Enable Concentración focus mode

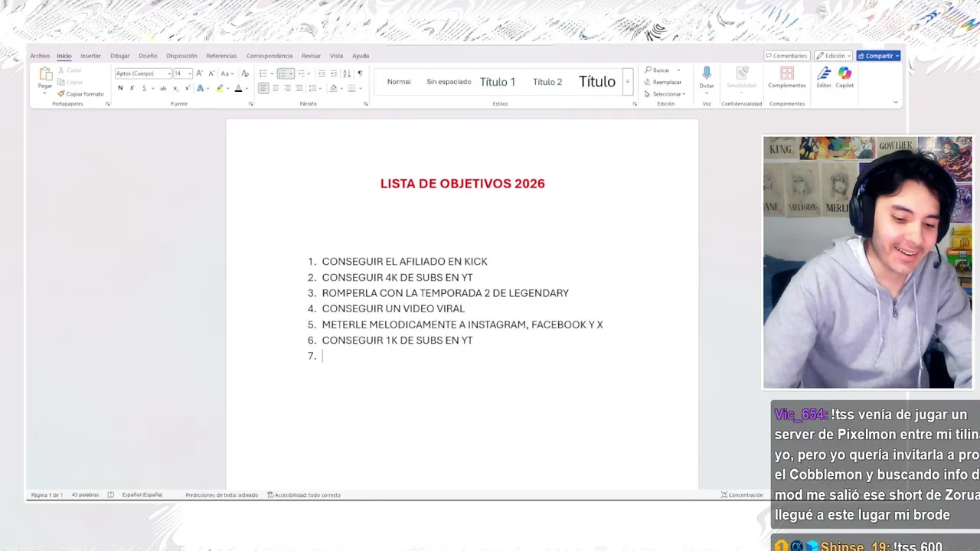[742, 495]
